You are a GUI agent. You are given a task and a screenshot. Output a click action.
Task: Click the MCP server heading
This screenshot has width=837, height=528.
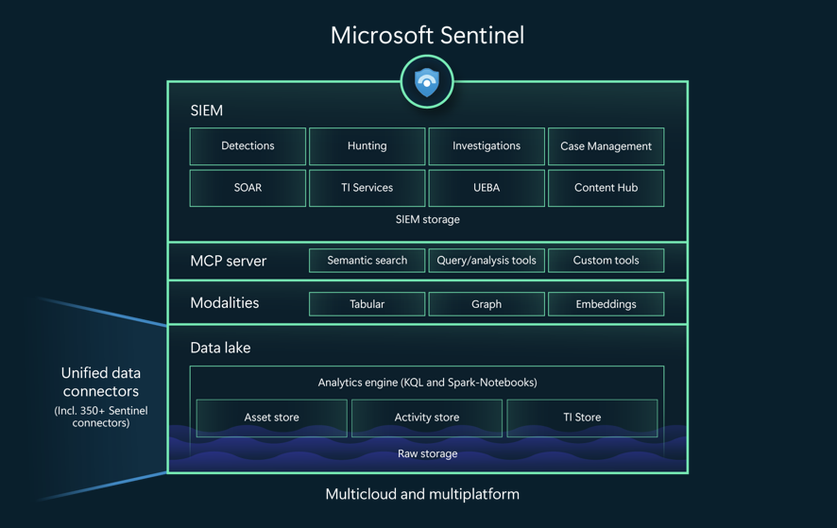(x=228, y=261)
